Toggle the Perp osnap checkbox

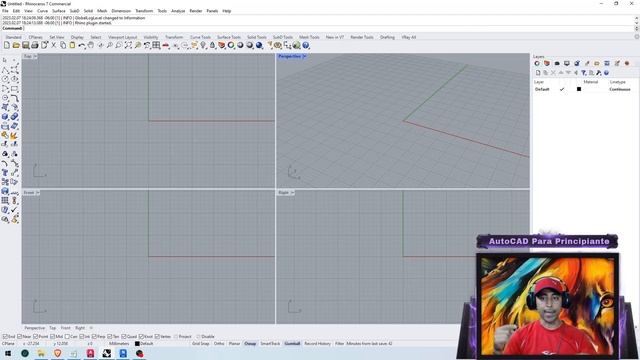tap(94, 337)
